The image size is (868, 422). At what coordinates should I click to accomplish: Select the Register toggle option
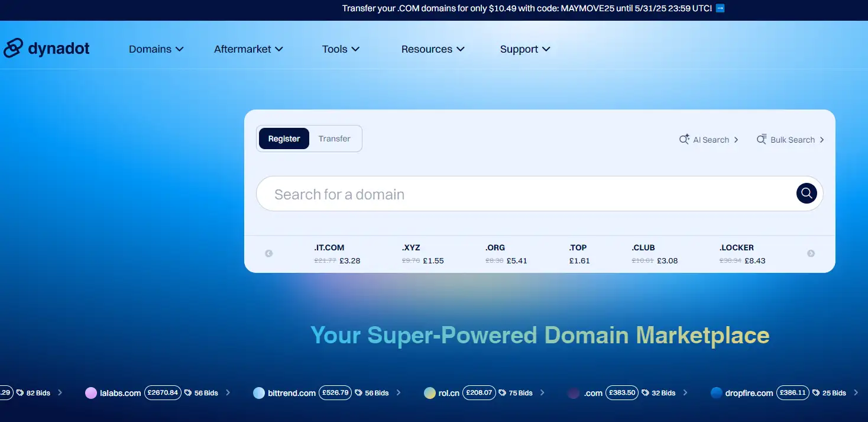284,138
